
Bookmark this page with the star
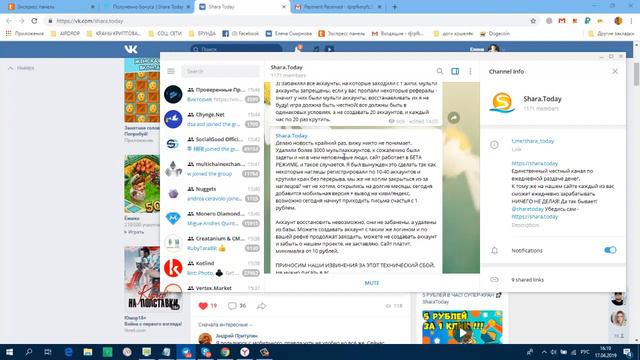pos(533,21)
